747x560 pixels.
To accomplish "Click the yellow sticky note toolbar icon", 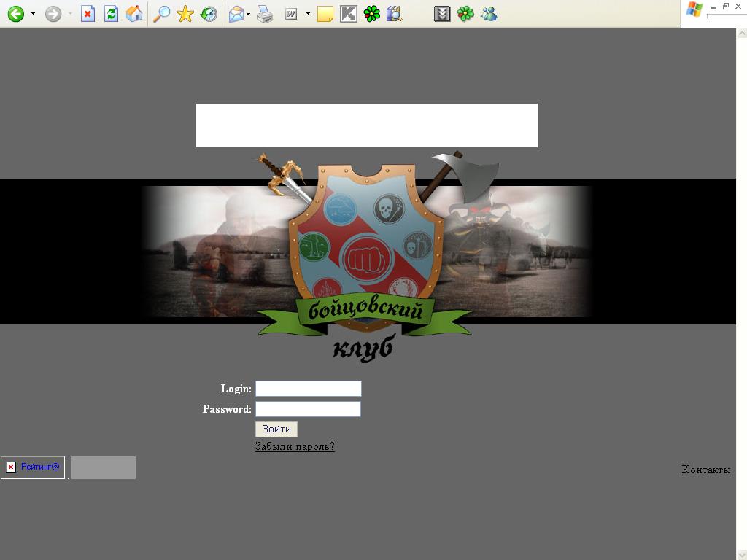I will coord(325,14).
